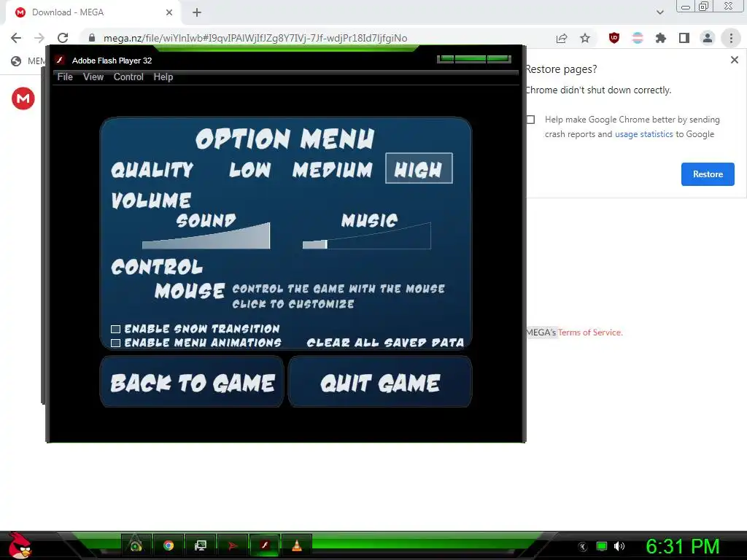
Task: Open the Chrome three-dot menu
Action: (x=731, y=38)
